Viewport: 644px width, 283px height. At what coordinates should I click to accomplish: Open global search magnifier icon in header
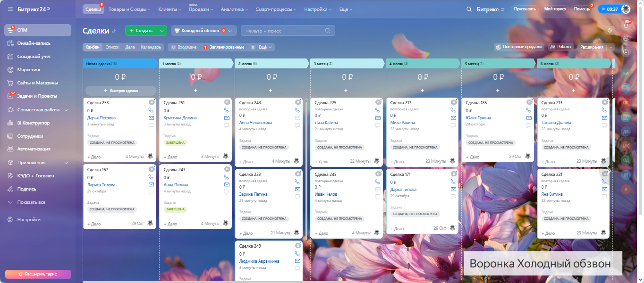tap(469, 9)
